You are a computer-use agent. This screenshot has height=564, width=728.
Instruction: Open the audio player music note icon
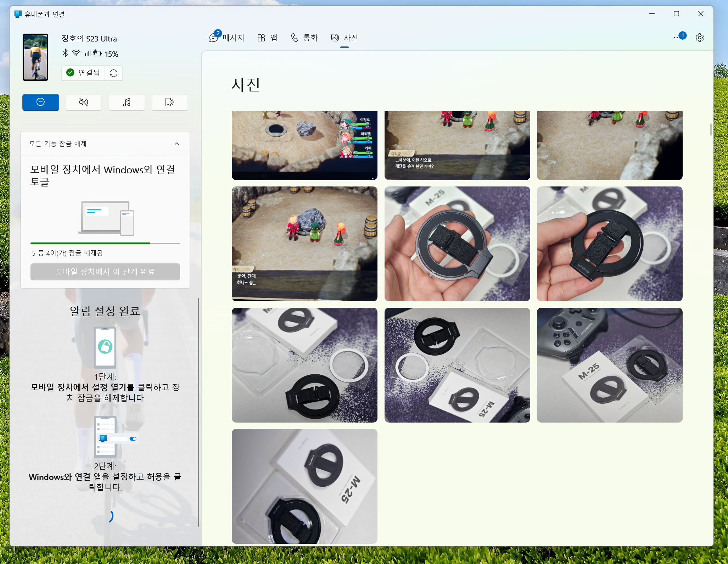coord(127,102)
